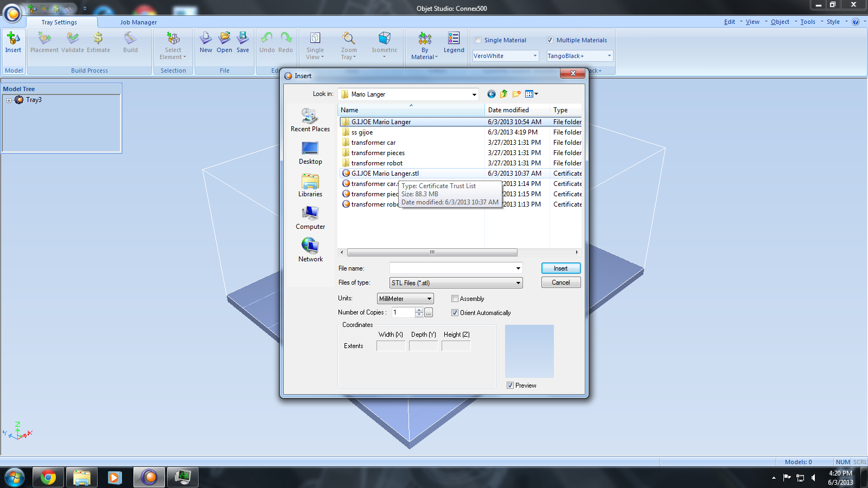Viewport: 868px width, 488px height.
Task: Open Google Chrome from the taskbar
Action: click(x=48, y=477)
